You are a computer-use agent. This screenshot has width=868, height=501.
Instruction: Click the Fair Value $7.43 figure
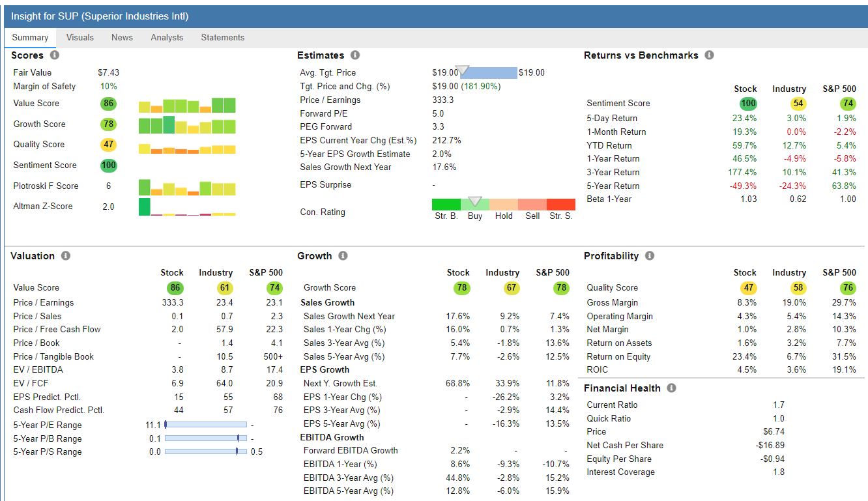coord(108,73)
